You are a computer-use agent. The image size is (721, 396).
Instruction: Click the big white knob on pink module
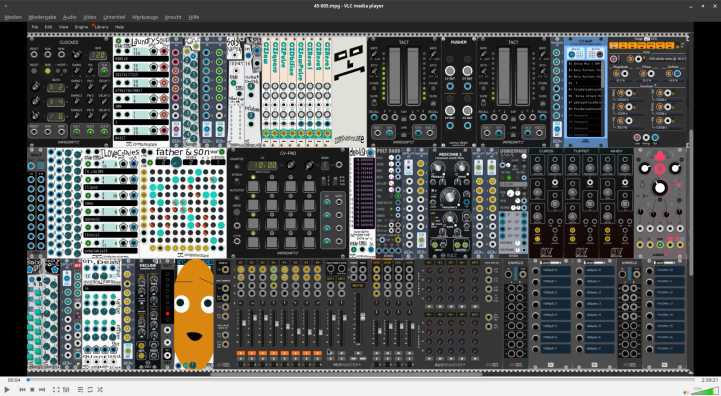tap(659, 187)
